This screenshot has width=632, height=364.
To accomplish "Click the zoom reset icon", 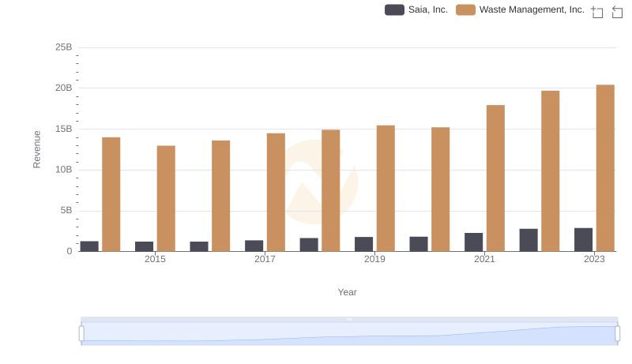I will pos(617,12).
